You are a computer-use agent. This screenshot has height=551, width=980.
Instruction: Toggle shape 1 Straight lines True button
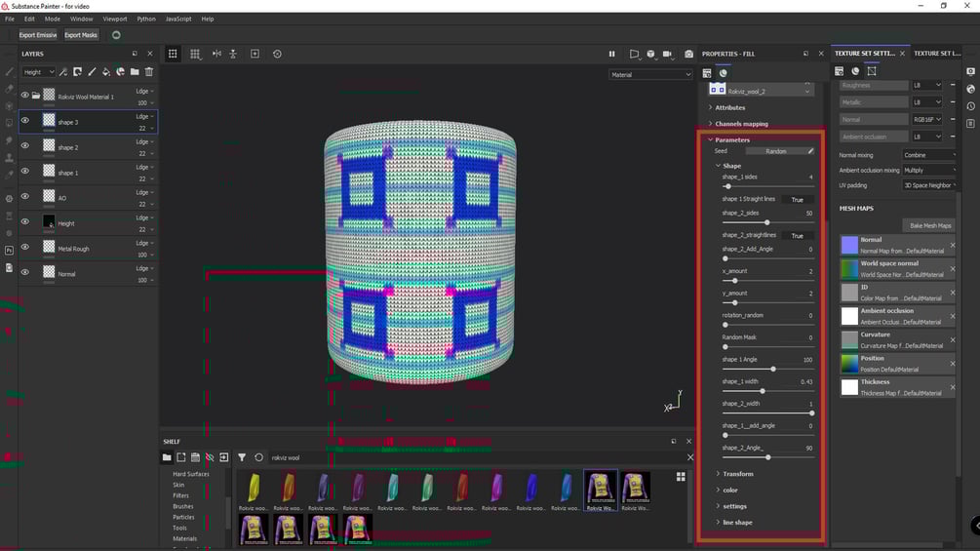point(798,200)
